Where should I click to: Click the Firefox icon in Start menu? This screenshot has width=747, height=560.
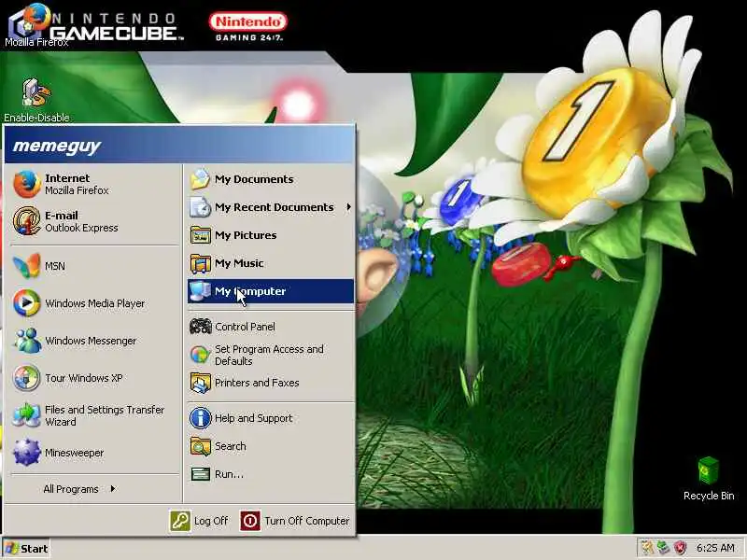pos(26,184)
